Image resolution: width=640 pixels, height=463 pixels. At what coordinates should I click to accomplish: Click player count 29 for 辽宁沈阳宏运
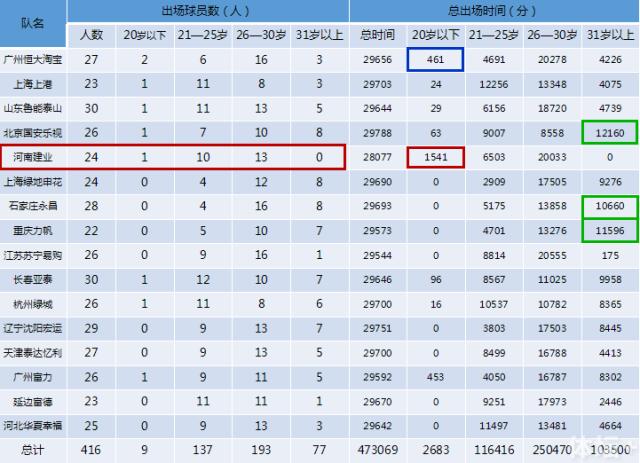coord(91,328)
